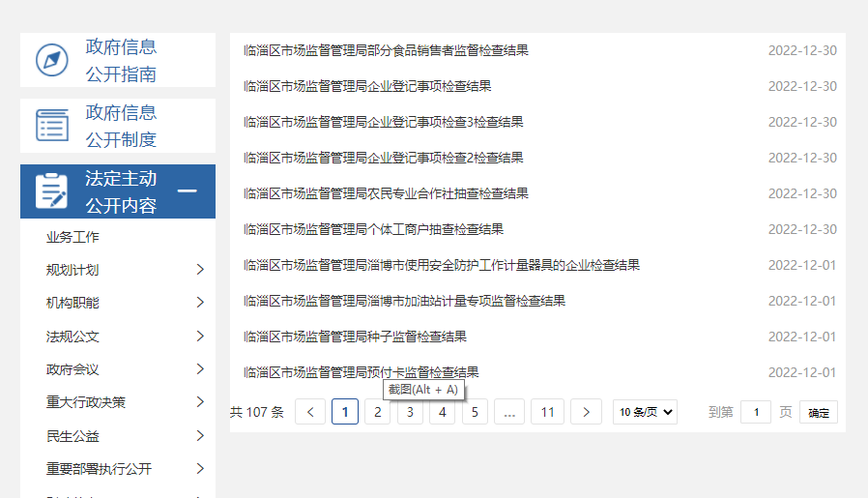The height and width of the screenshot is (498, 868).
Task: Select 业务工作 in the sidebar menu
Action: (x=72, y=237)
